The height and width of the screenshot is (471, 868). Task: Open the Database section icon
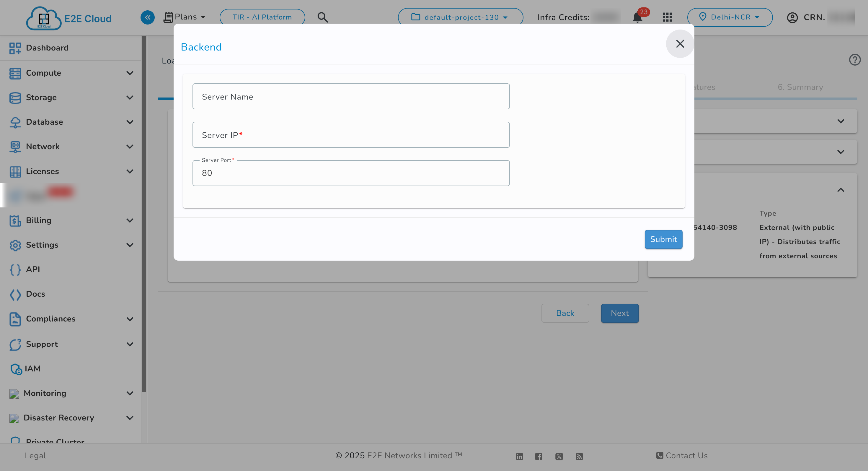tap(15, 122)
